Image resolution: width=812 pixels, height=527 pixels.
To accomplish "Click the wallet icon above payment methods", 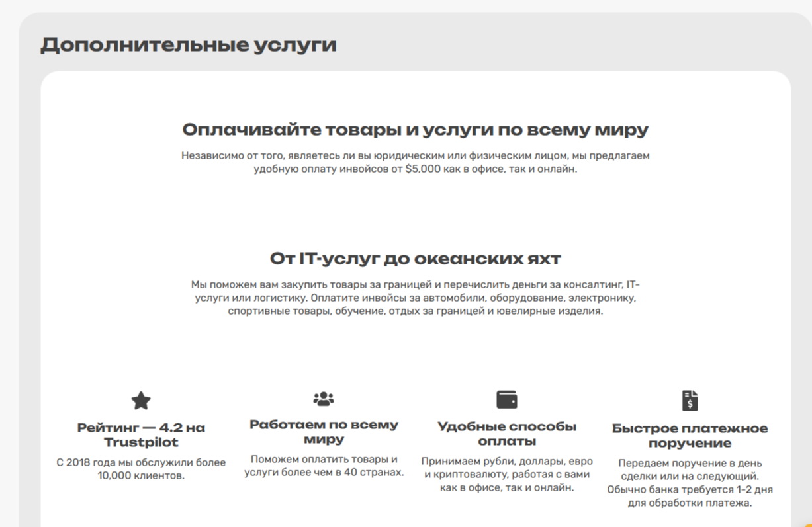I will tap(507, 399).
